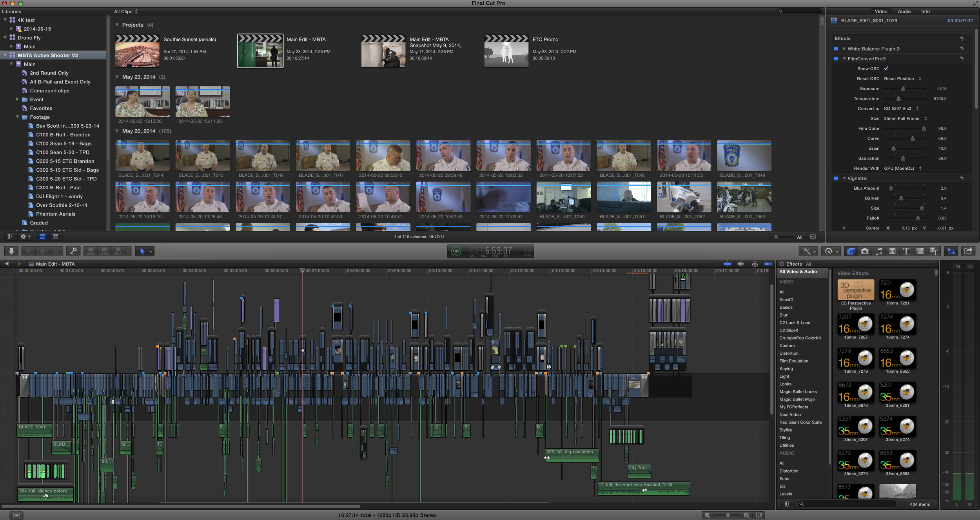
Task: Mark clip as Favorite with green star
Action: click(x=29, y=251)
